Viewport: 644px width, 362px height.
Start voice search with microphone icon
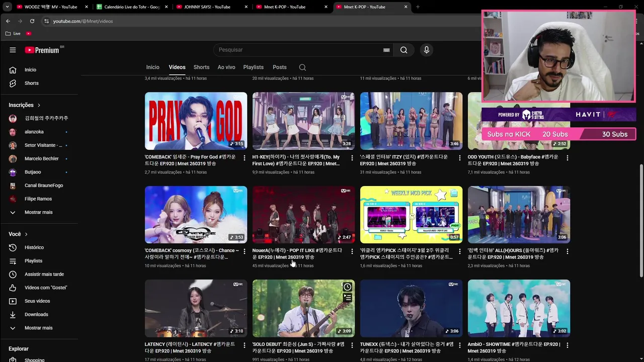pyautogui.click(x=426, y=50)
